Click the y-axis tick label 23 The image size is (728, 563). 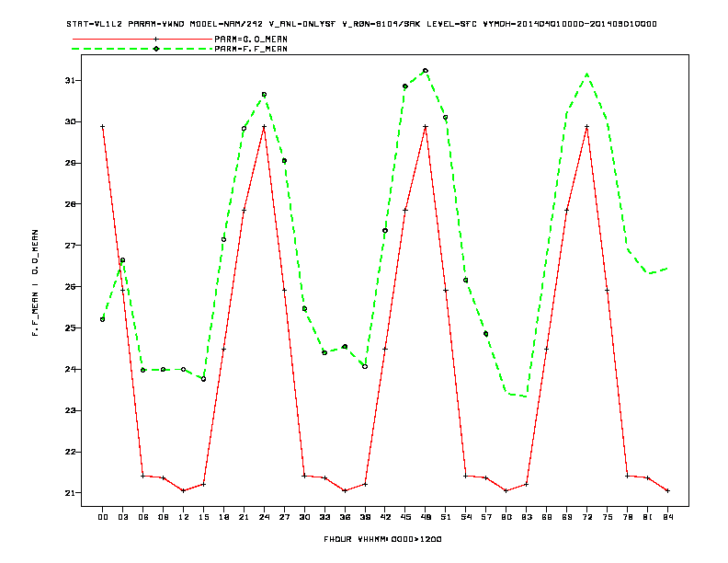[70, 410]
